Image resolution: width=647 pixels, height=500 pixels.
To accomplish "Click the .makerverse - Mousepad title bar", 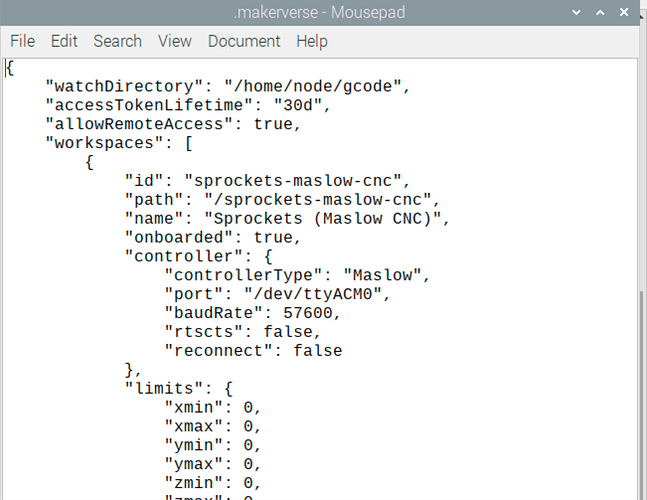I will tap(319, 12).
